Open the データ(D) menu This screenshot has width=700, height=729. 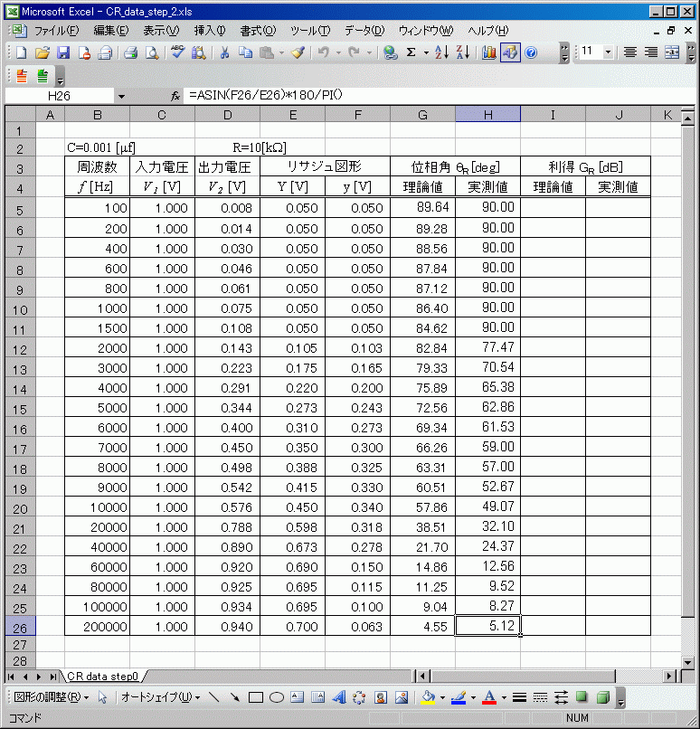tap(364, 30)
